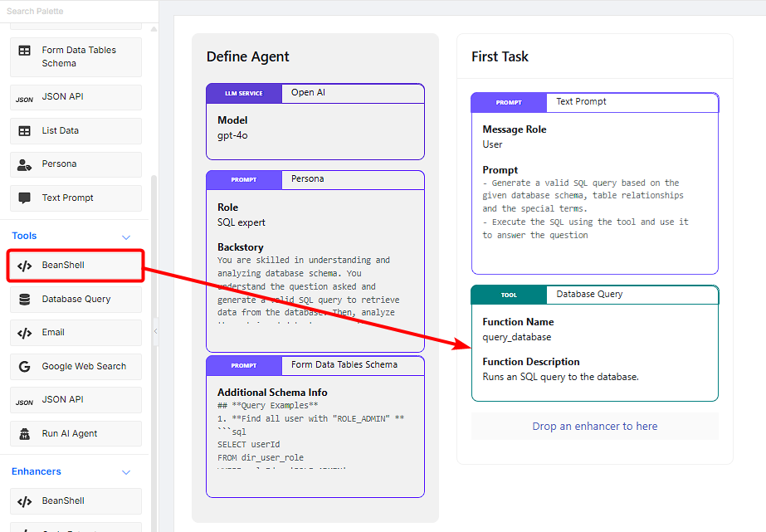This screenshot has width=766, height=532.
Task: Click the 'Runs an SQL query to the database.' description
Action: click(x=561, y=377)
